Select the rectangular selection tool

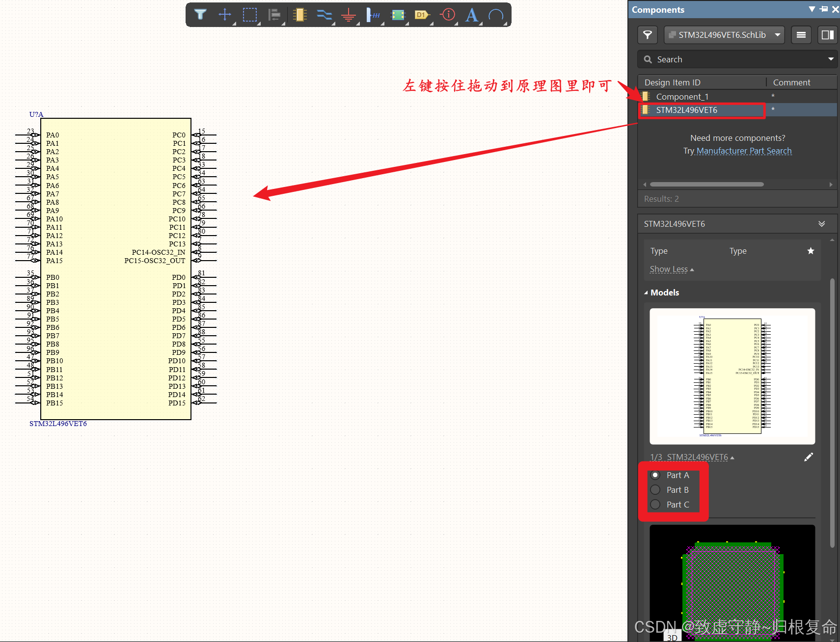(x=250, y=15)
